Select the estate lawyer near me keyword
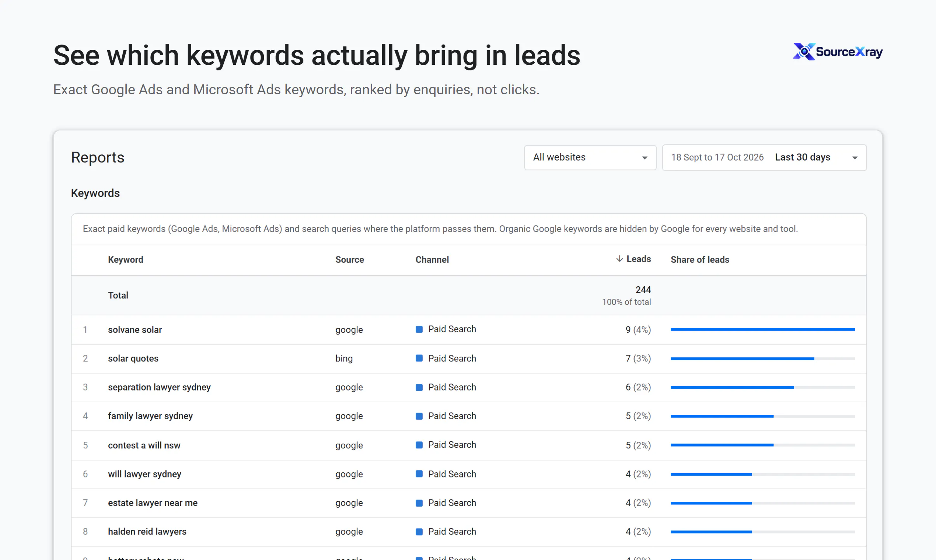936x560 pixels. coord(153,503)
